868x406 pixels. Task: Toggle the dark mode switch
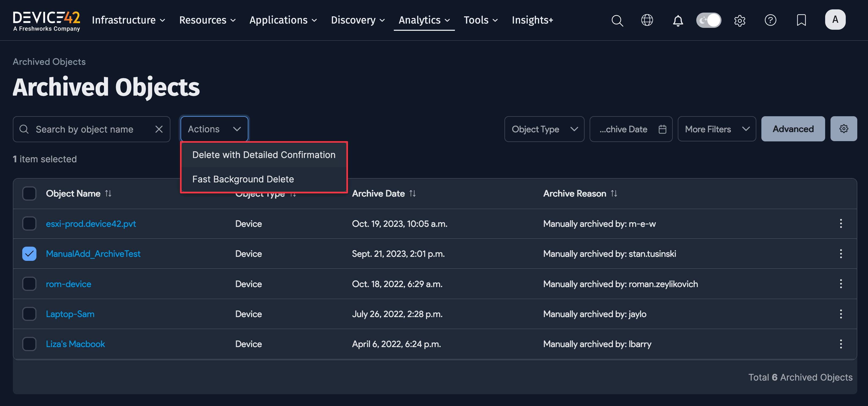coord(708,20)
